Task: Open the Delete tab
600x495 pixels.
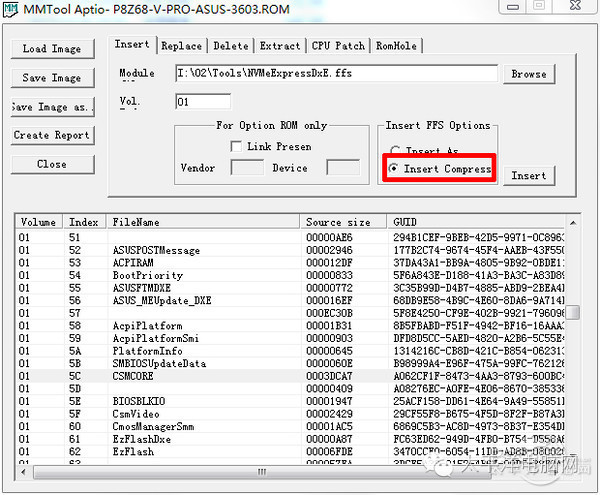Action: pos(230,46)
